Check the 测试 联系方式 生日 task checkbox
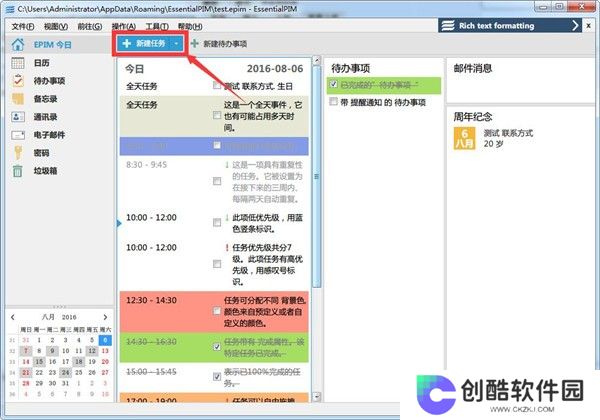This screenshot has height=420, width=600. [x=217, y=85]
